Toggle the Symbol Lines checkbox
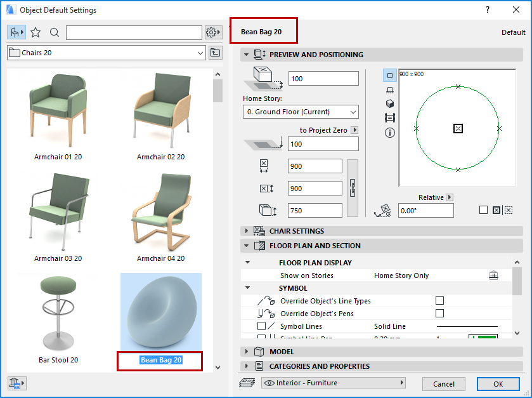The height and width of the screenshot is (398, 532). 261,326
